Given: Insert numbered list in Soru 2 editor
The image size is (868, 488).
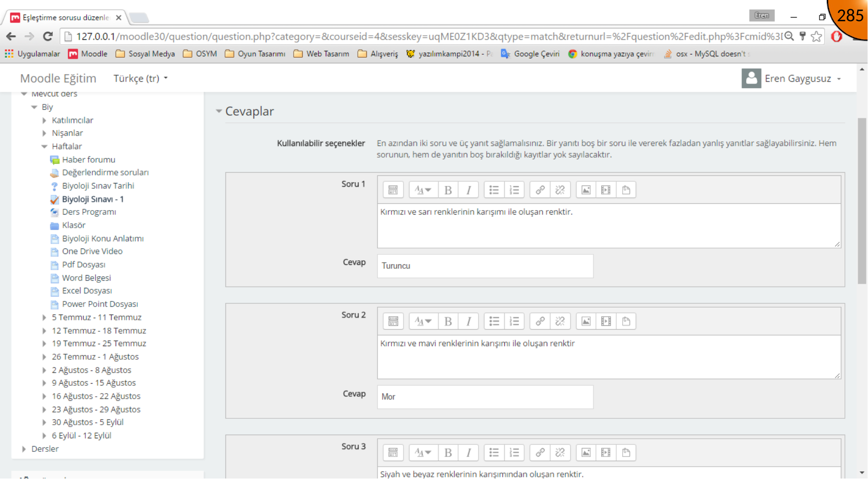Looking at the screenshot, I should pyautogui.click(x=514, y=321).
